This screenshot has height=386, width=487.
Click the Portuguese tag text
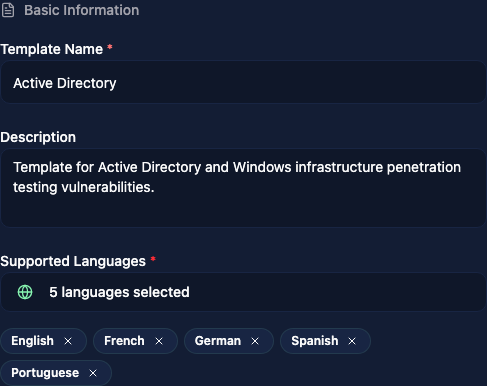click(45, 373)
